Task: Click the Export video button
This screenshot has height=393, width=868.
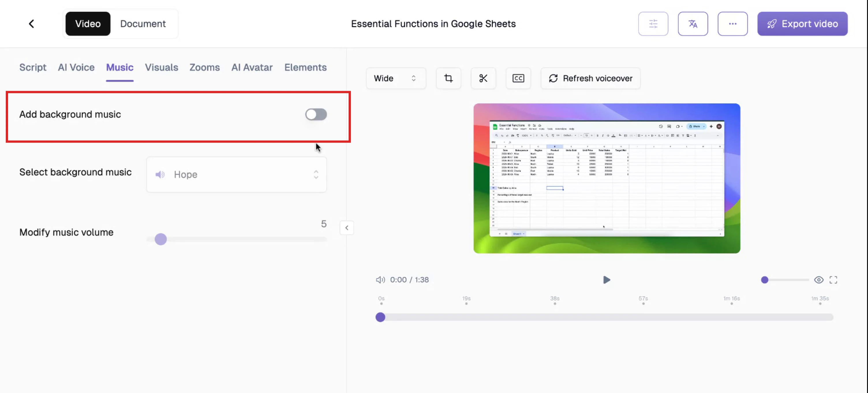Action: click(802, 24)
